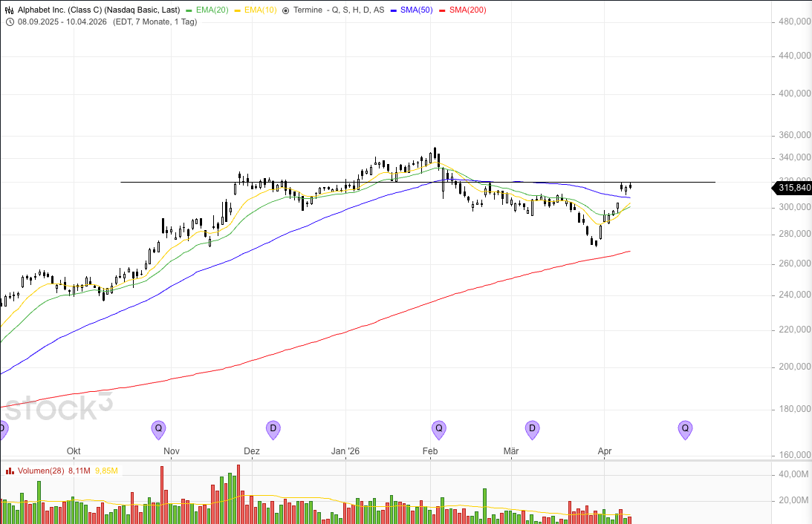The height and width of the screenshot is (524, 812).
Task: Click the Feb month label on time axis
Action: click(430, 451)
